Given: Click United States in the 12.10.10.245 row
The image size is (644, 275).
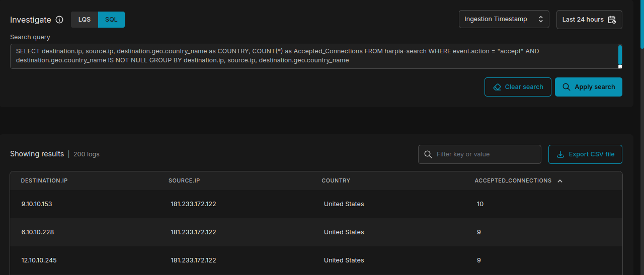Looking at the screenshot, I should point(344,260).
